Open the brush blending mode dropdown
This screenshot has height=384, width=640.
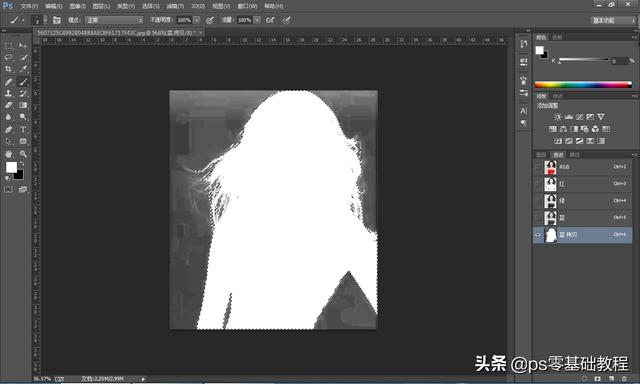click(115, 20)
